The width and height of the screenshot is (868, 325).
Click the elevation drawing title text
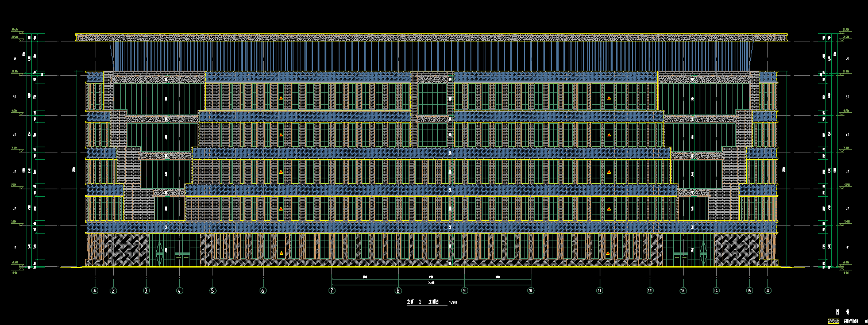[423, 301]
